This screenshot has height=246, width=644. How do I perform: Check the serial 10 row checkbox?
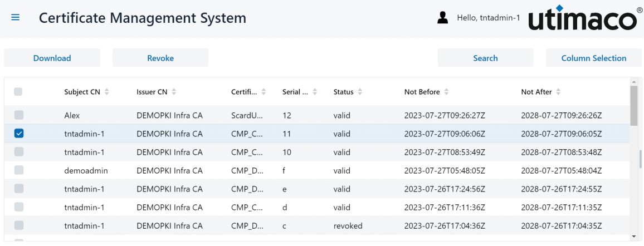click(x=19, y=152)
